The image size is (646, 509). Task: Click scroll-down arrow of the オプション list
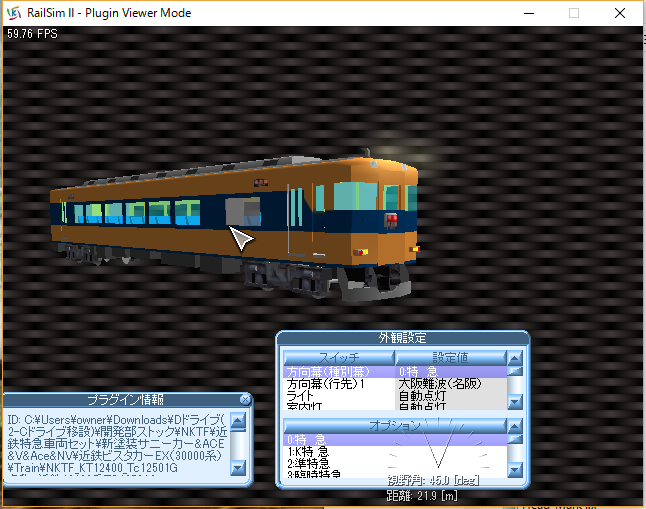point(515,470)
